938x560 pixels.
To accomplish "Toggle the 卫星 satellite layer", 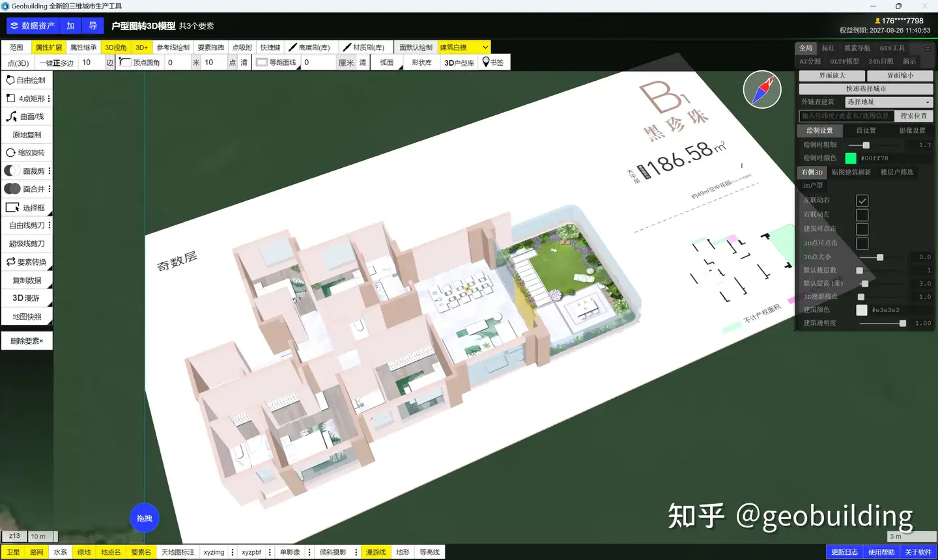I will point(13,552).
